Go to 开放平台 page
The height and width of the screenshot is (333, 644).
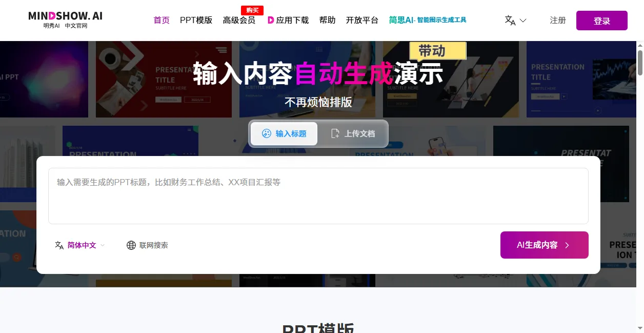pyautogui.click(x=362, y=21)
